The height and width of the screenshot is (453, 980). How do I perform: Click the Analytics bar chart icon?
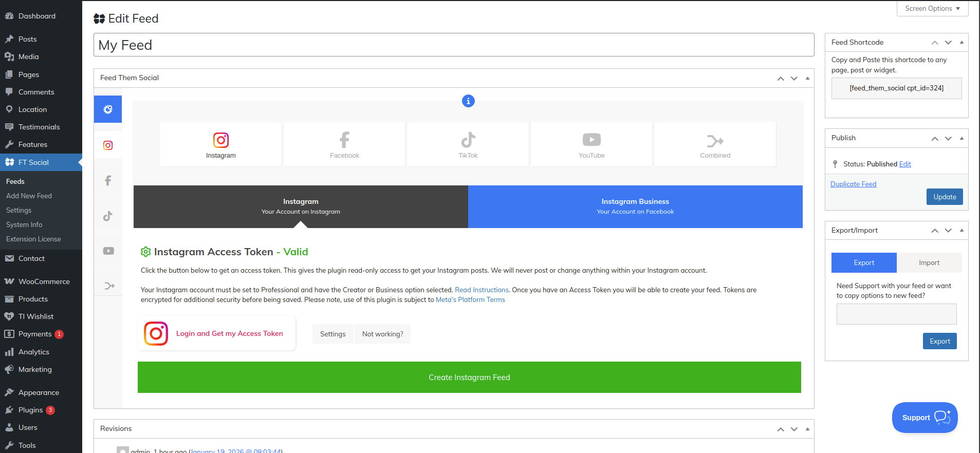[x=9, y=352]
